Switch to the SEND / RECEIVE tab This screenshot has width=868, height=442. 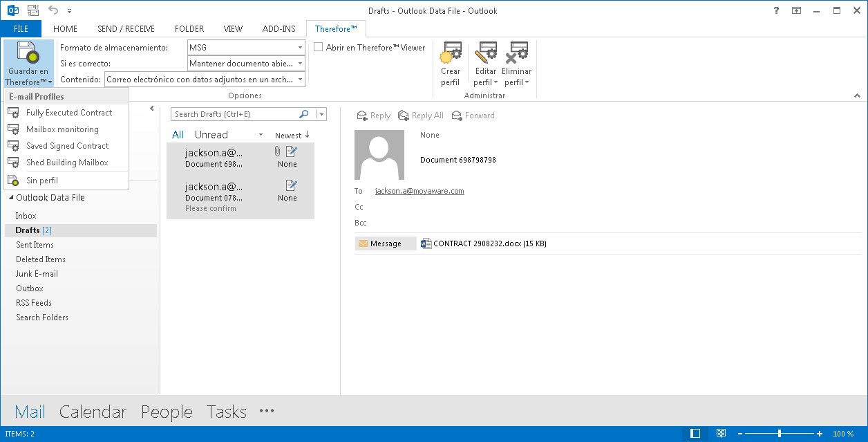click(126, 29)
